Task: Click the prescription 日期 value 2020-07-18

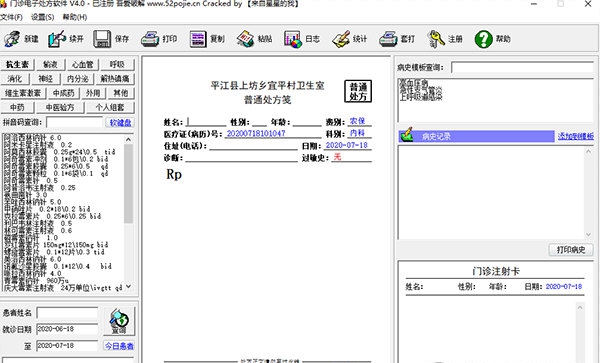Action: pyautogui.click(x=347, y=145)
